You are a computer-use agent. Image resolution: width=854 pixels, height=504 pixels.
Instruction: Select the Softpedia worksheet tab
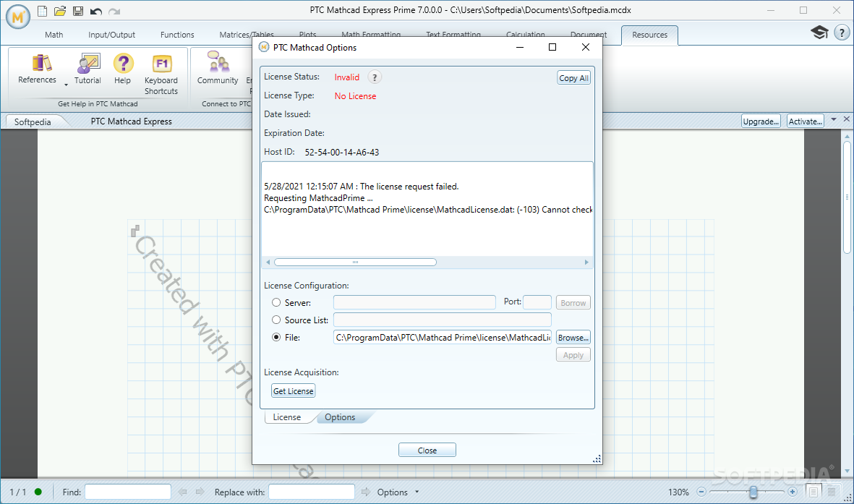pos(33,121)
